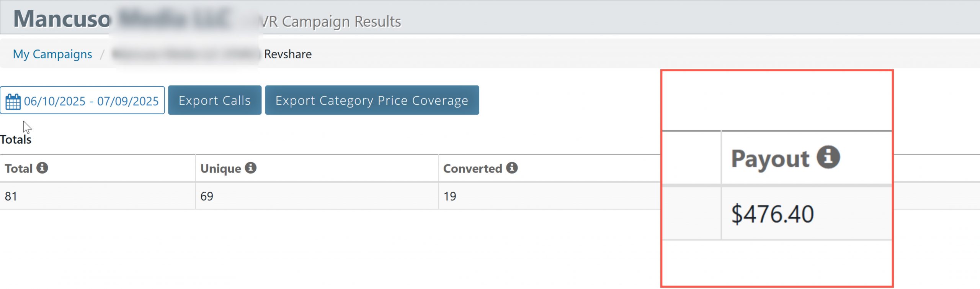Image resolution: width=980 pixels, height=289 pixels.
Task: Click the Unique column header label
Action: pyautogui.click(x=220, y=169)
